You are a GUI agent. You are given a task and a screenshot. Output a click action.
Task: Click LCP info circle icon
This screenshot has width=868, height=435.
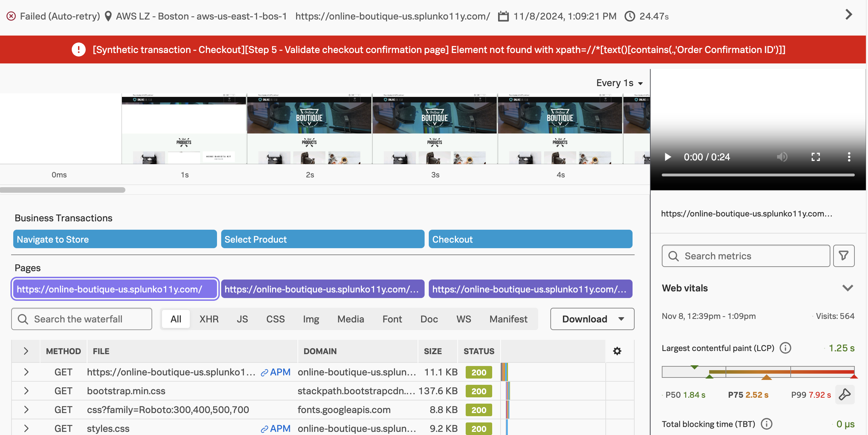785,348
